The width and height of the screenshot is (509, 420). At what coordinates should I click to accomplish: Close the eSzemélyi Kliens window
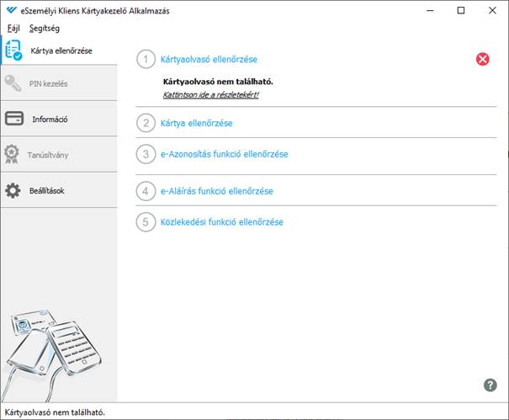click(x=492, y=10)
